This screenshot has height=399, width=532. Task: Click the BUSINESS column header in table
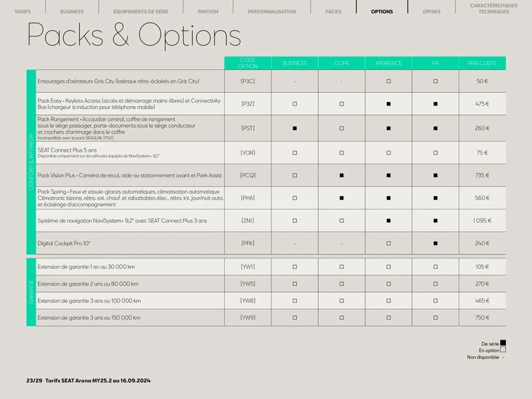295,63
